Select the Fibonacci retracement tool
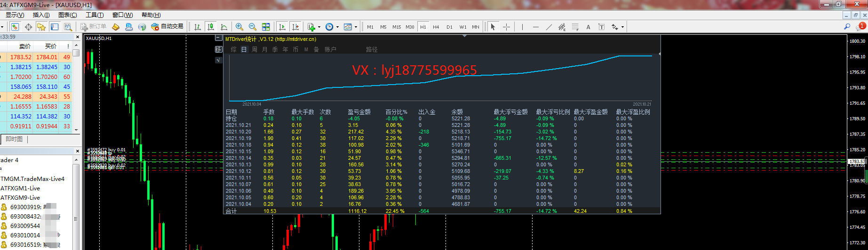 click(575, 27)
